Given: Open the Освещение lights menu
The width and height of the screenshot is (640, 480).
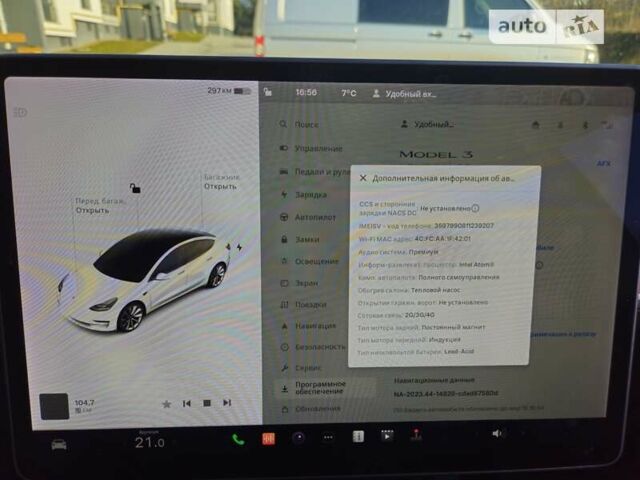Looking at the screenshot, I should [x=309, y=261].
